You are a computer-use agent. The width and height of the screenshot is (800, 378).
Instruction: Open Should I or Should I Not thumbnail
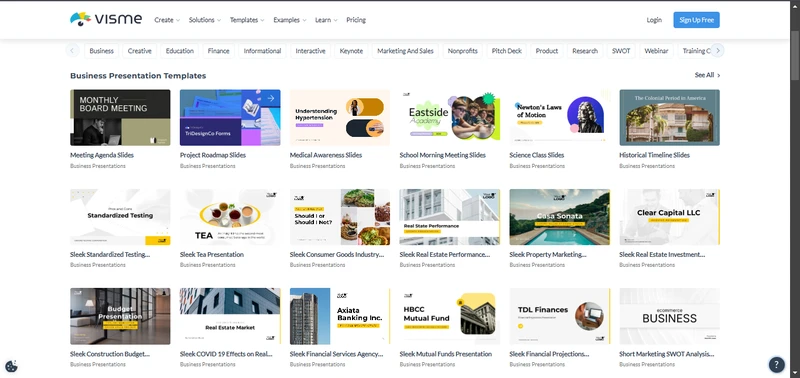click(x=340, y=217)
